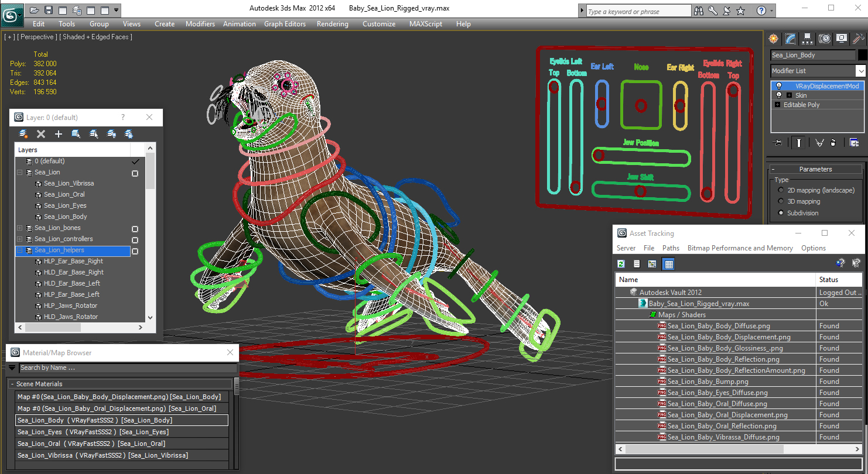Click Make Unique icon under modifier stack
The height and width of the screenshot is (474, 868).
coord(819,142)
